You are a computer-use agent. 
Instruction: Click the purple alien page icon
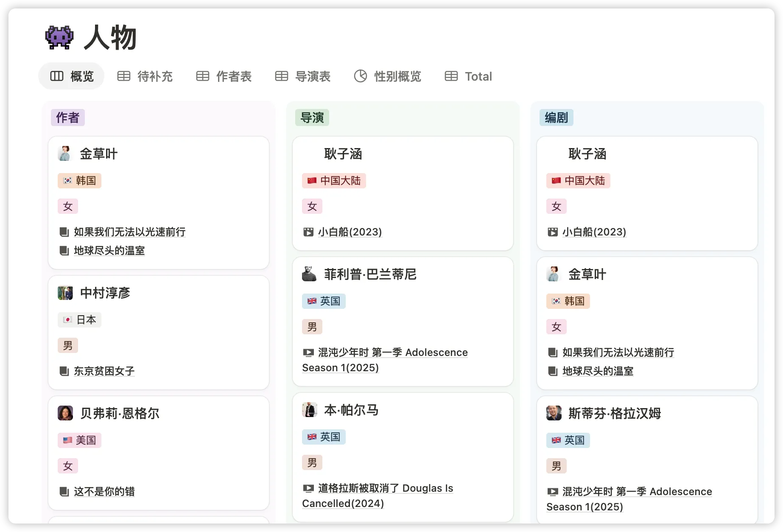click(59, 38)
